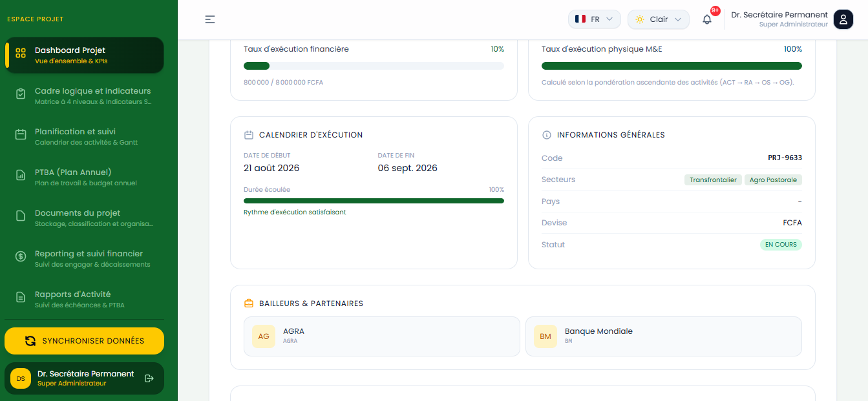Click the Documents du projet file icon
This screenshot has width=868, height=401.
21,216
